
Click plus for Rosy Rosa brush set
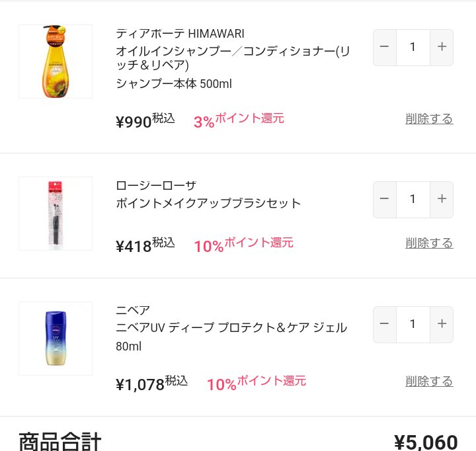coord(442,199)
